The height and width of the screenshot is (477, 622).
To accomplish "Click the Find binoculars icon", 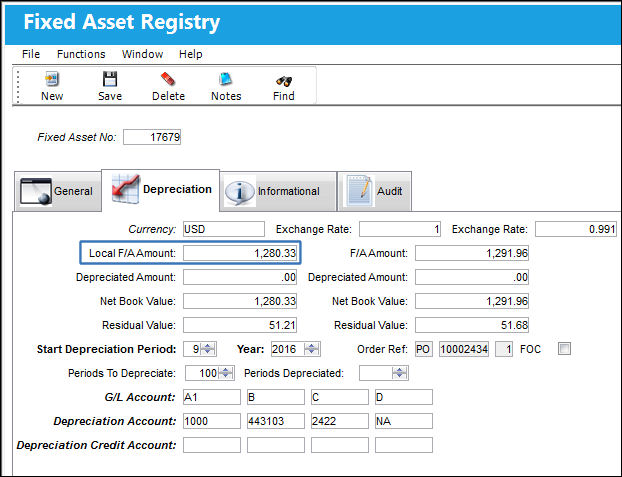I will [284, 81].
